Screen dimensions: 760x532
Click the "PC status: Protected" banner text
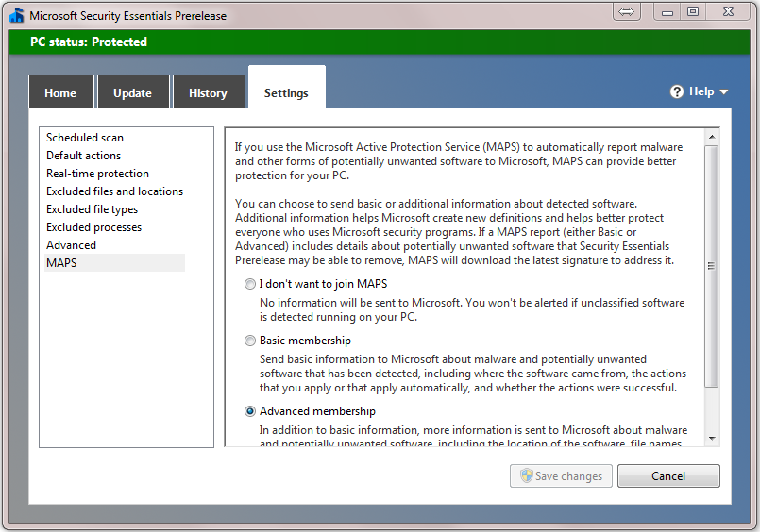pos(89,42)
